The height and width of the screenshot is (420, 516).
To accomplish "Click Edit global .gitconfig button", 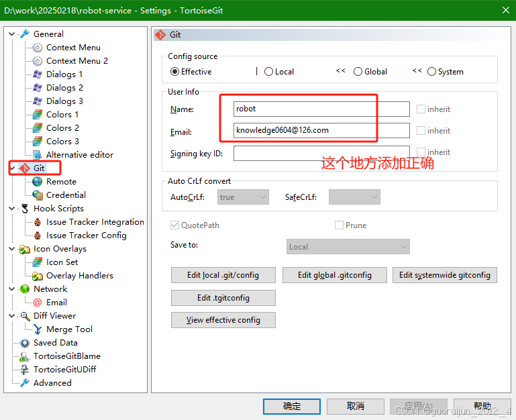I will point(335,275).
